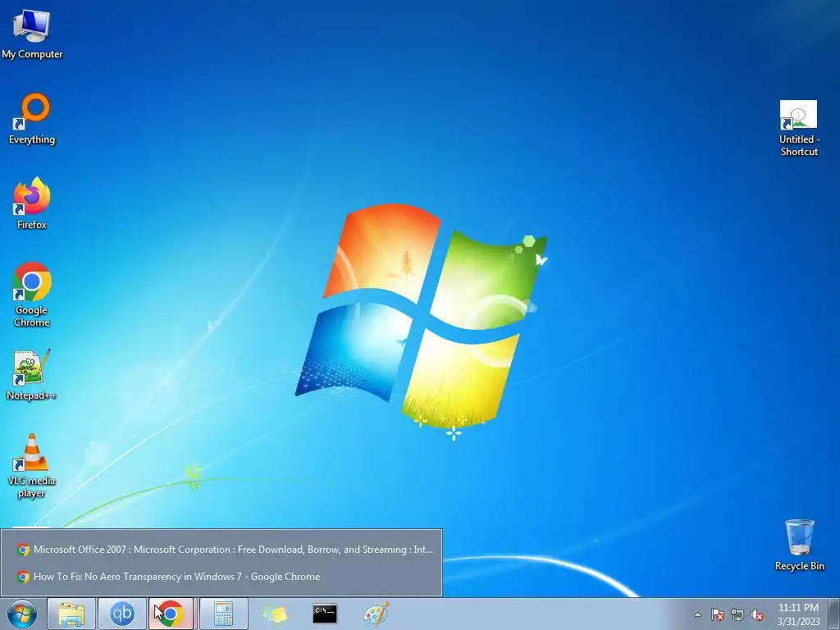Image resolution: width=840 pixels, height=630 pixels.
Task: Launch Paint from the taskbar
Action: [376, 614]
